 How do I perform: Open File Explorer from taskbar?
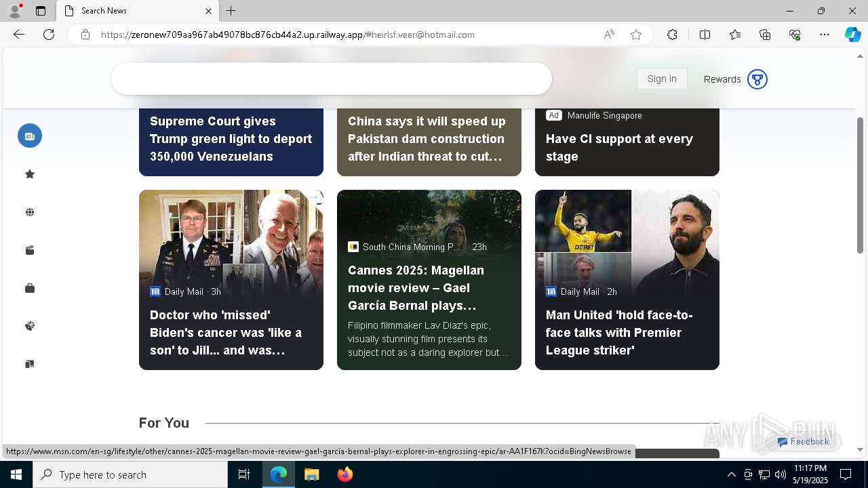click(312, 474)
